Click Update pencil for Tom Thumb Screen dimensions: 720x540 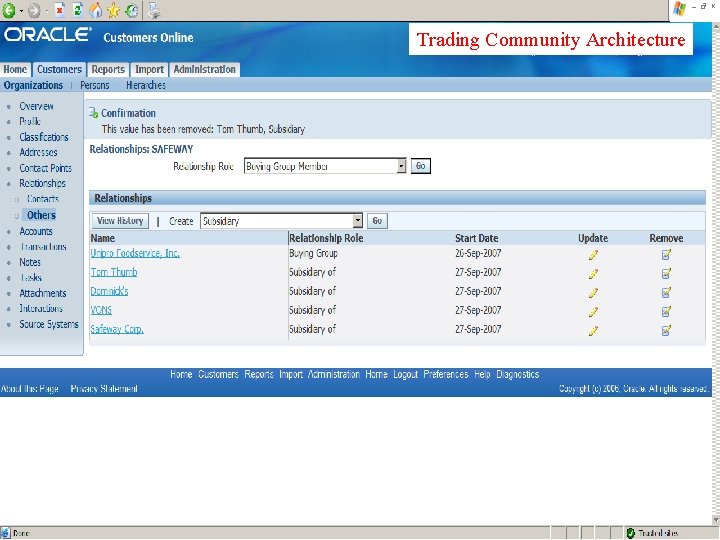click(x=593, y=274)
